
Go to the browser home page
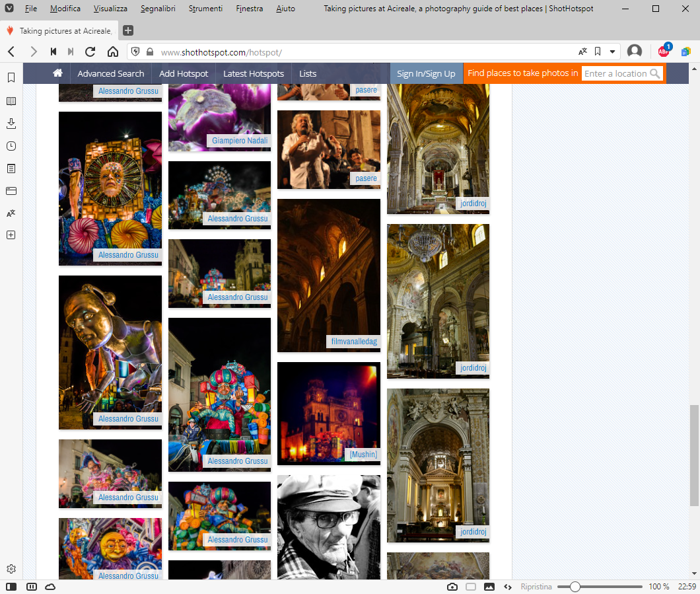point(113,52)
